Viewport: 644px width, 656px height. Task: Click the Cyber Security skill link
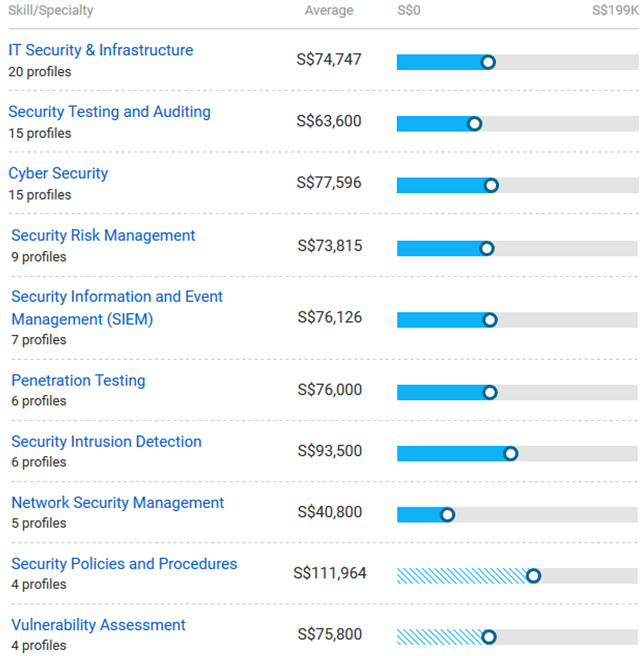58,174
